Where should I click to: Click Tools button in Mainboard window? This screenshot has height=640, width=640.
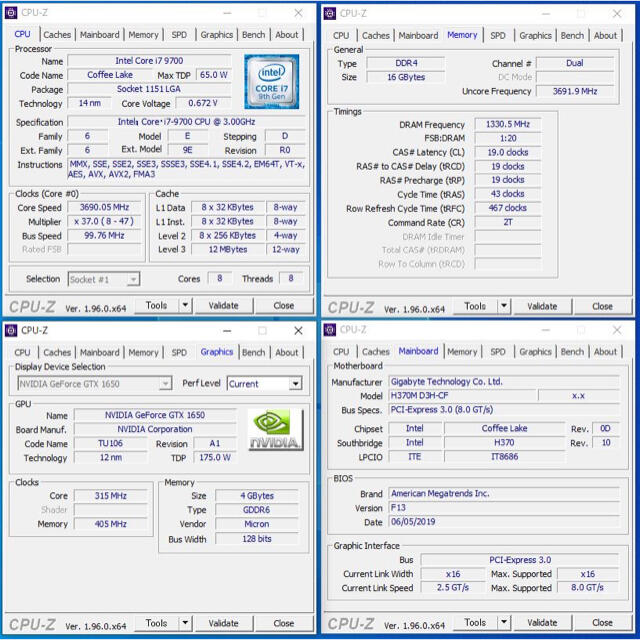[x=476, y=622]
